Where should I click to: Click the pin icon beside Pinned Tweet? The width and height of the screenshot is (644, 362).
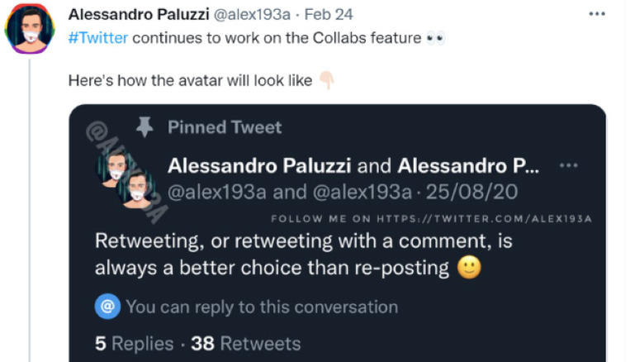click(144, 127)
